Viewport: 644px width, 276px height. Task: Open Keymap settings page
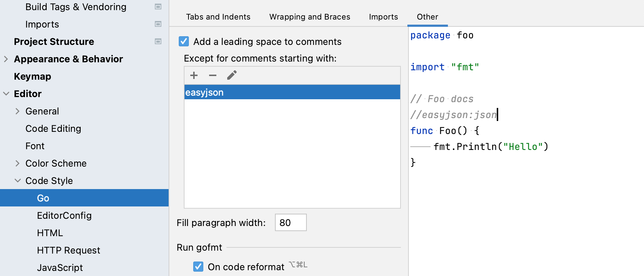pyautogui.click(x=33, y=76)
